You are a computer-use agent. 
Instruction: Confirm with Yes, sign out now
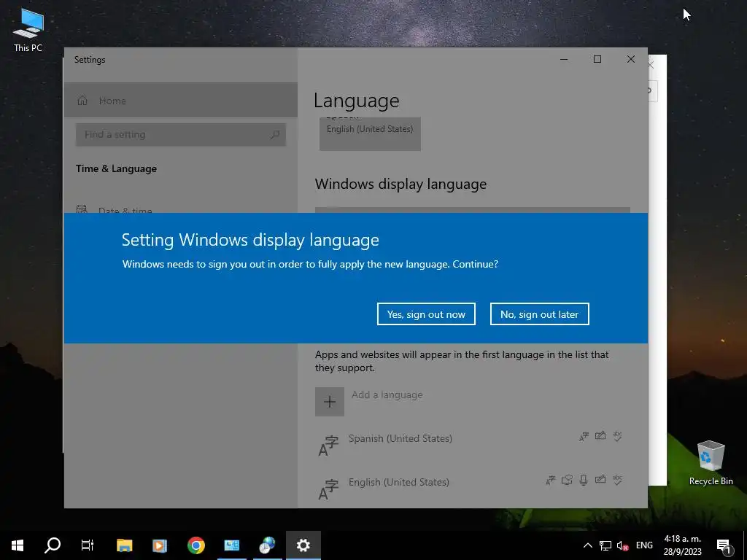pyautogui.click(x=426, y=314)
